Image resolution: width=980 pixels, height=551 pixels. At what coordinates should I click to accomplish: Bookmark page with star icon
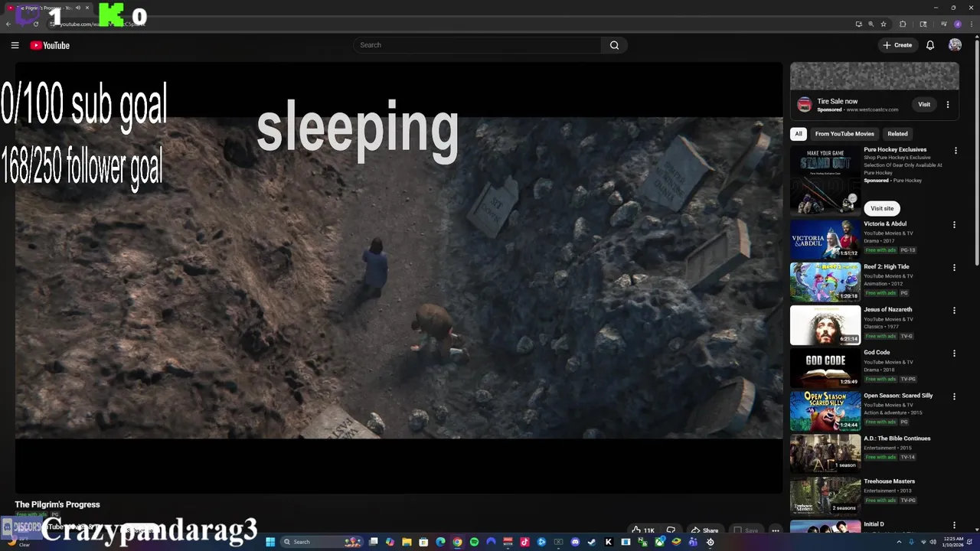[x=884, y=24]
